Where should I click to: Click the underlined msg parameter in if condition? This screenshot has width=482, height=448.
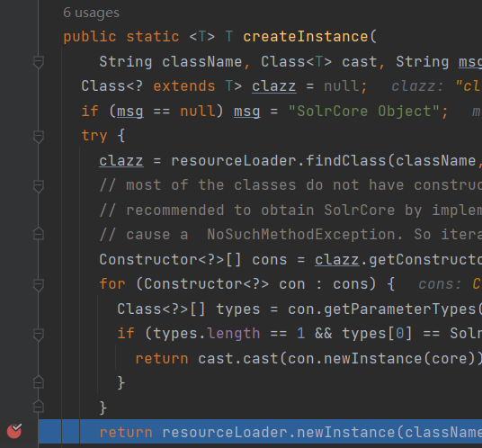coord(130,112)
